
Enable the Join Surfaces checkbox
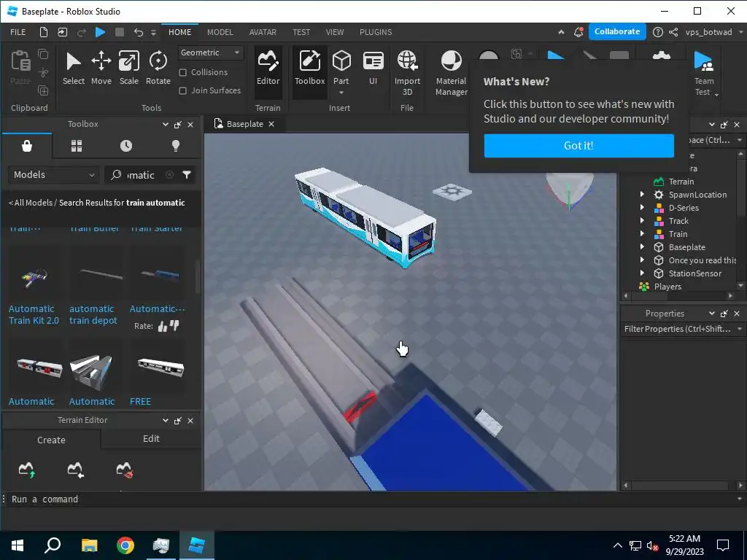(x=182, y=90)
